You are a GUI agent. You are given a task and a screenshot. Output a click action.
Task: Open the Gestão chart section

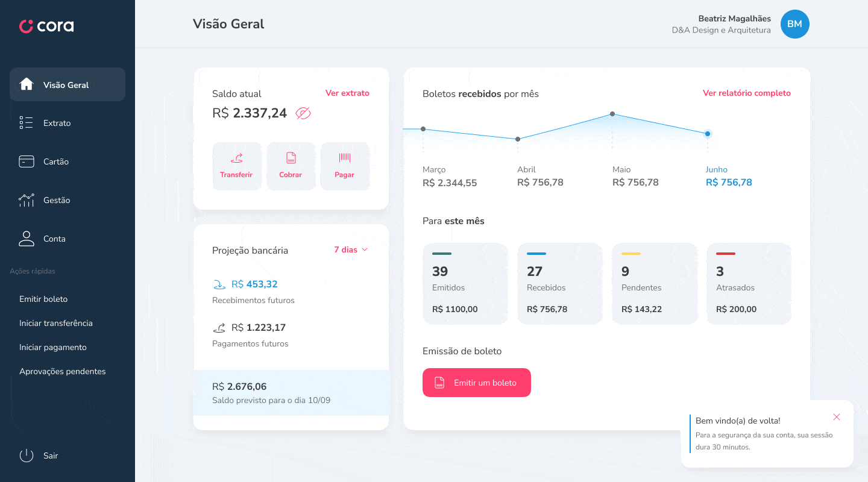click(x=56, y=200)
